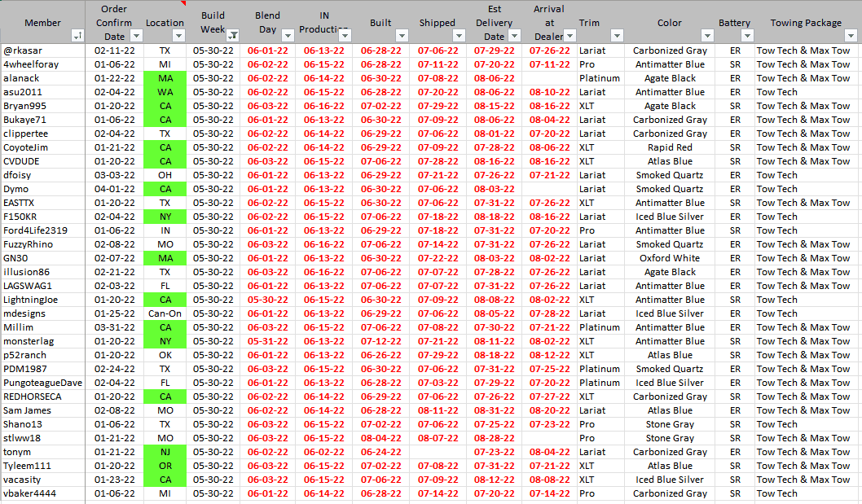The image size is (862, 504).
Task: Select the Oxford White color cell
Action: click(x=670, y=258)
